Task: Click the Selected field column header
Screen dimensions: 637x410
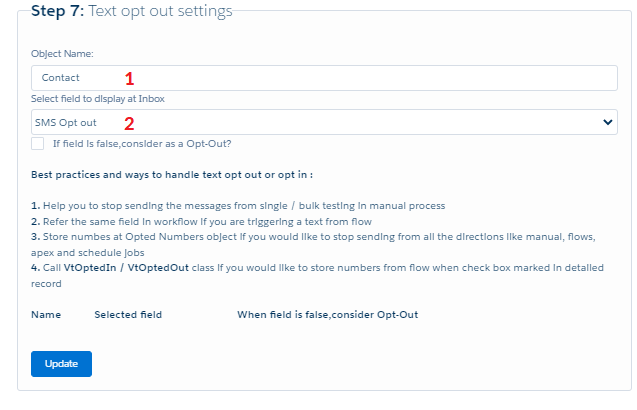Action: (x=128, y=315)
